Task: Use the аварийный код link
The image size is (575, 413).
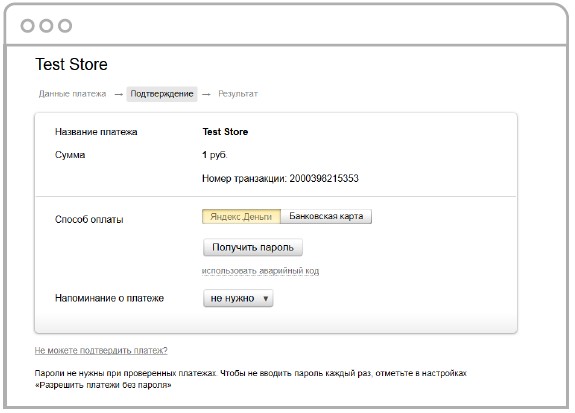Action: coord(260,271)
